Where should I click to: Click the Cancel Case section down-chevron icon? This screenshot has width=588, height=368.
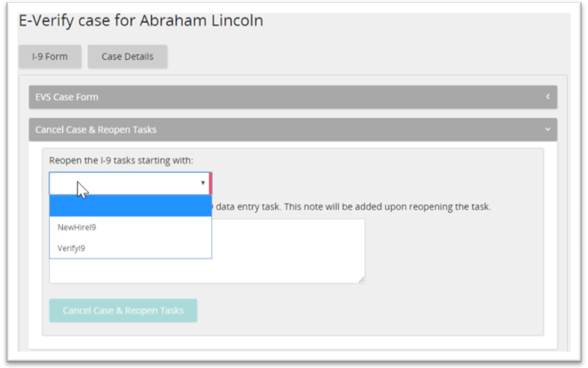coord(547,130)
